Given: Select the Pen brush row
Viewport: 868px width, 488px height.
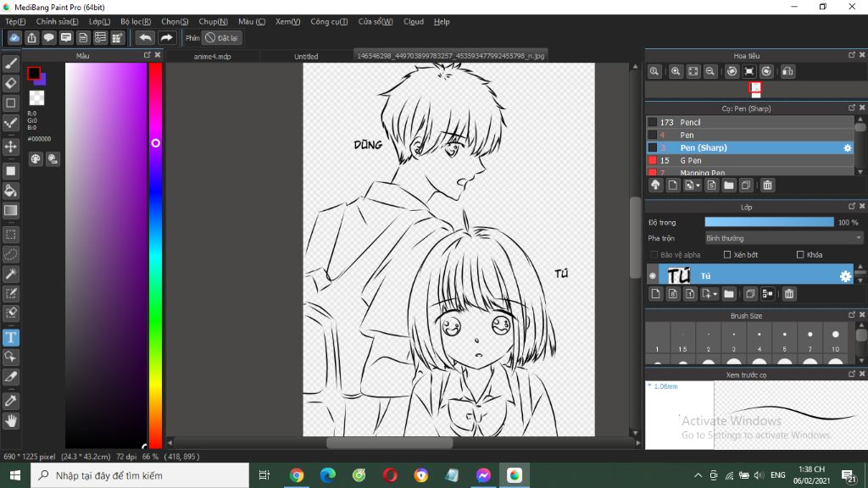Looking at the screenshot, I should coord(750,135).
